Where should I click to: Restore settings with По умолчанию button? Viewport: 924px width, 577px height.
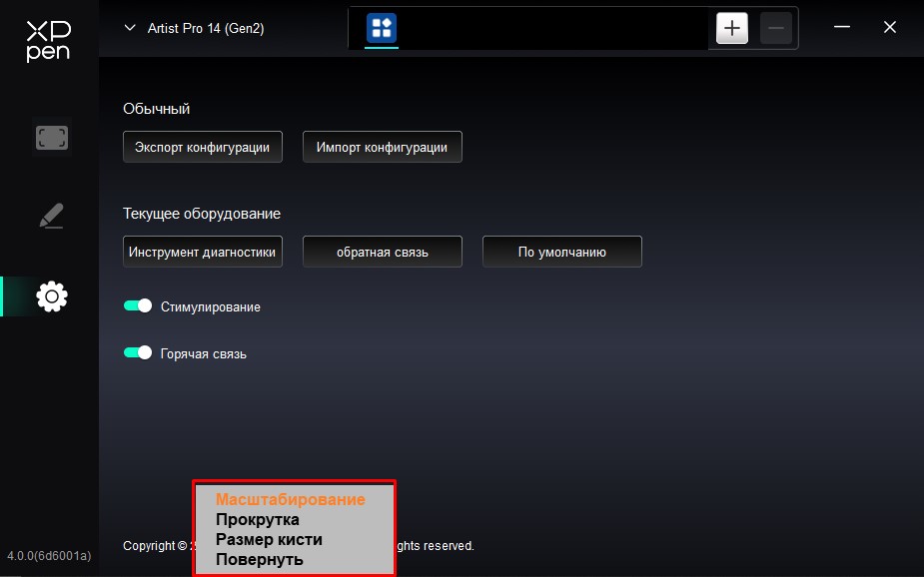tap(562, 252)
